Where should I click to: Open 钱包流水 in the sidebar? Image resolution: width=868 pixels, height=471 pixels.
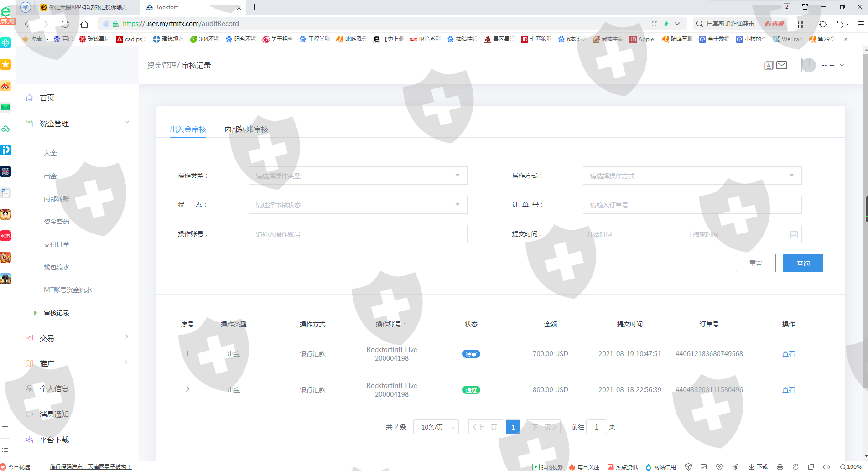coord(57,267)
